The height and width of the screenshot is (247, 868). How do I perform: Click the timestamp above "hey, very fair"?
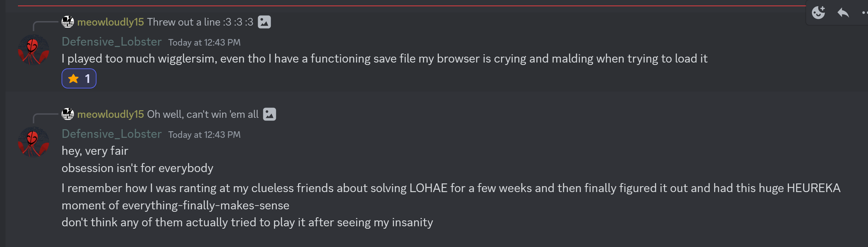point(204,135)
